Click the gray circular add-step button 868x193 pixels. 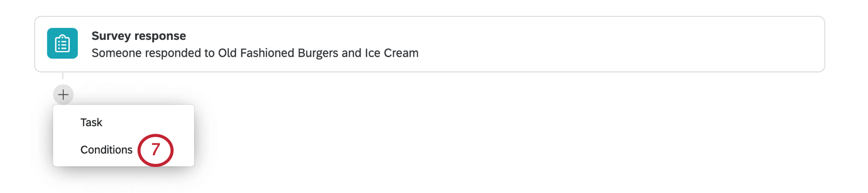tap(63, 94)
